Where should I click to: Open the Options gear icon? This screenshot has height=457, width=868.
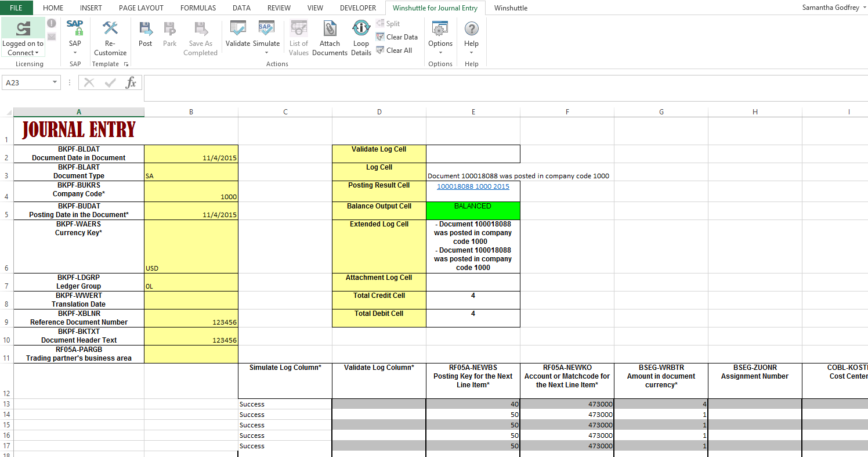(440, 28)
